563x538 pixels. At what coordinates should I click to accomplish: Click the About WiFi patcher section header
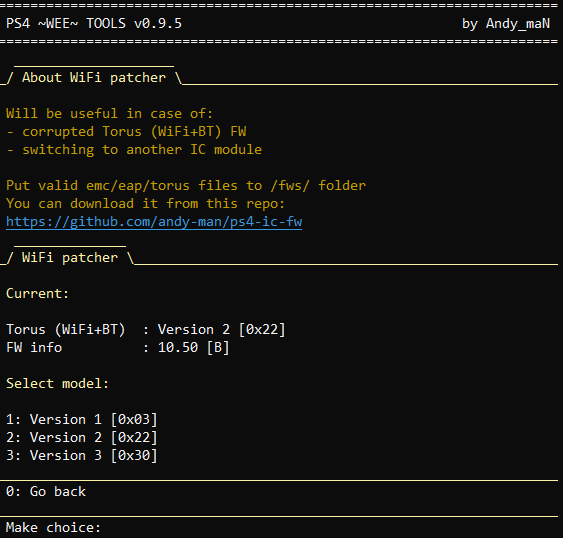pyautogui.click(x=94, y=77)
